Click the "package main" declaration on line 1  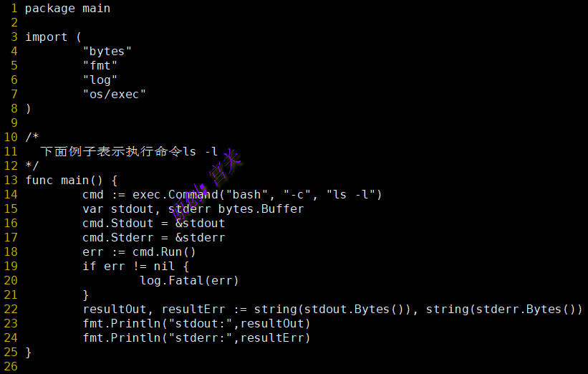coord(67,9)
